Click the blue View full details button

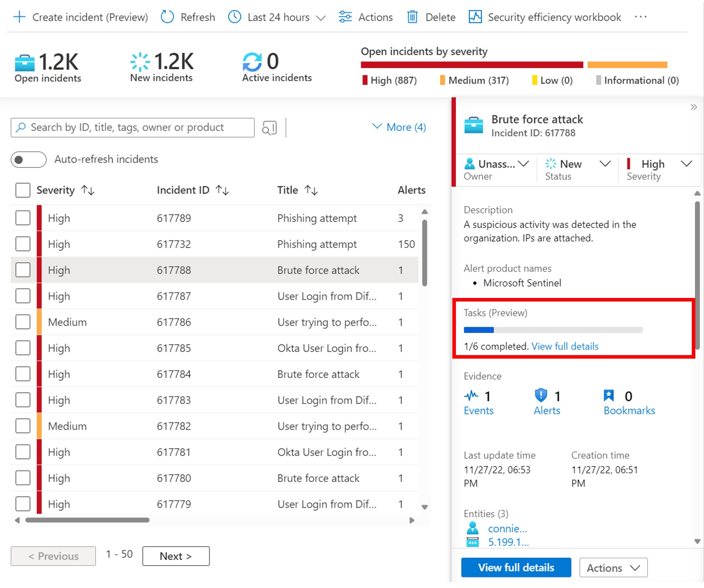tap(516, 568)
